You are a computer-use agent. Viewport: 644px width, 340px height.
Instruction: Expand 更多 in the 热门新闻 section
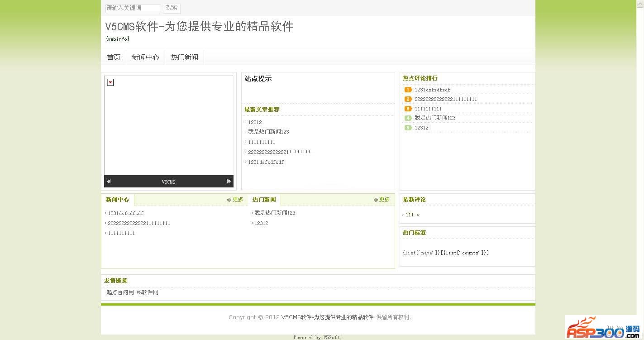(x=382, y=200)
